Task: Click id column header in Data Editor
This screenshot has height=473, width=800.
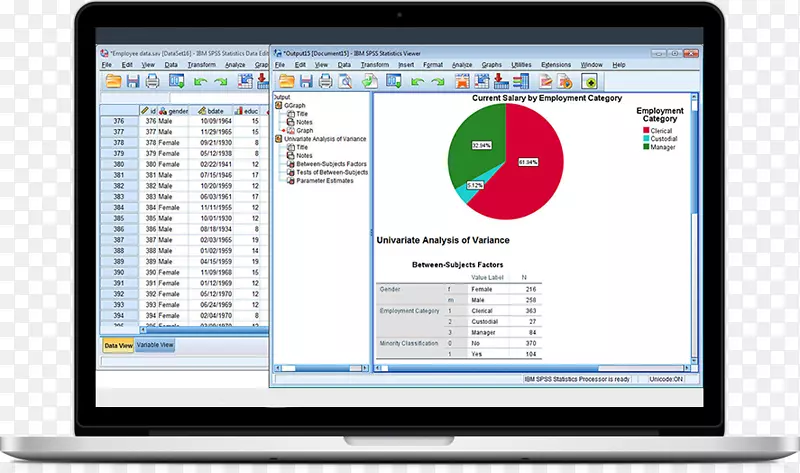Action: 148,111
